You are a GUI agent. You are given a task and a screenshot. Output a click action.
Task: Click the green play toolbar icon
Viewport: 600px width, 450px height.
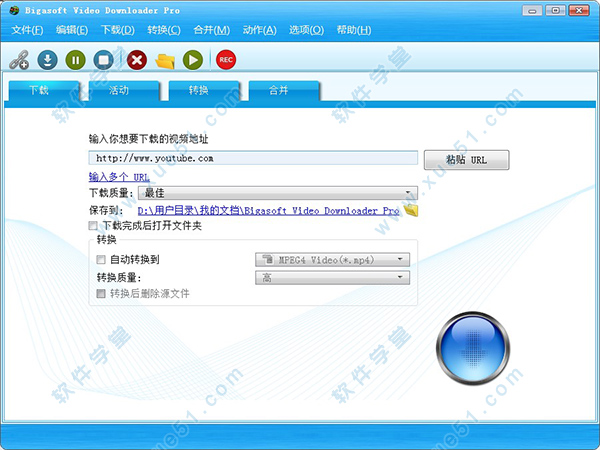193,61
